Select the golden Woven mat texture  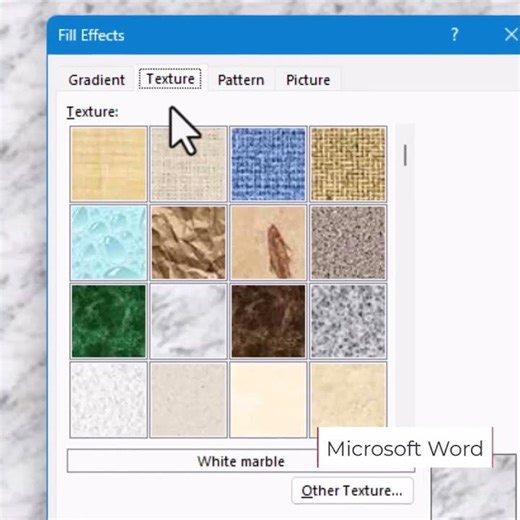(348, 164)
